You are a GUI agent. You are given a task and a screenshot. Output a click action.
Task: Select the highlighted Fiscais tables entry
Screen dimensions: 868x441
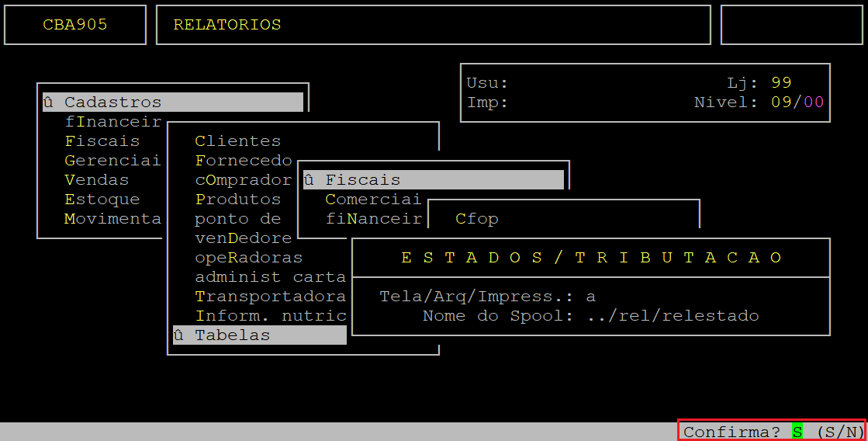click(434, 179)
